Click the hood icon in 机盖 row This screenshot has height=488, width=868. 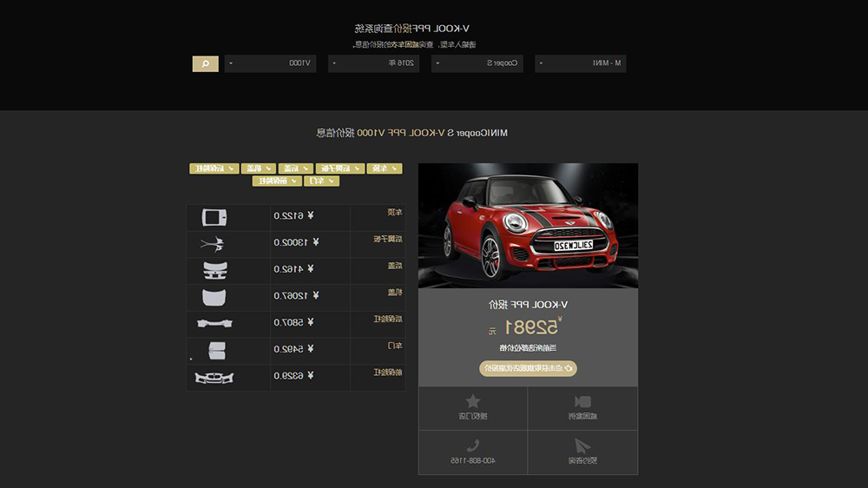click(x=214, y=298)
